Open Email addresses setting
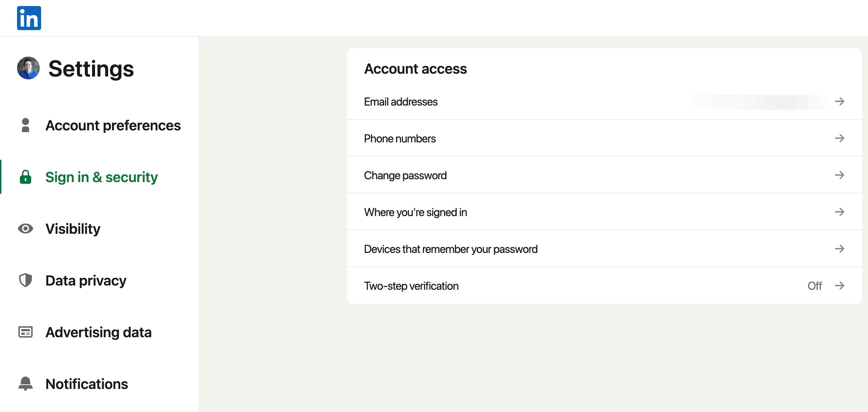868x412 pixels. point(401,102)
